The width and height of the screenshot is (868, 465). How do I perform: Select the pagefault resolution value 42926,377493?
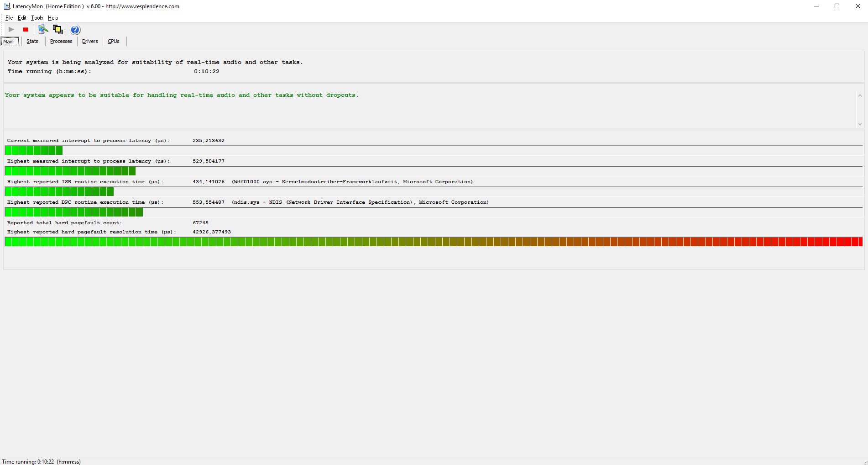pyautogui.click(x=212, y=232)
